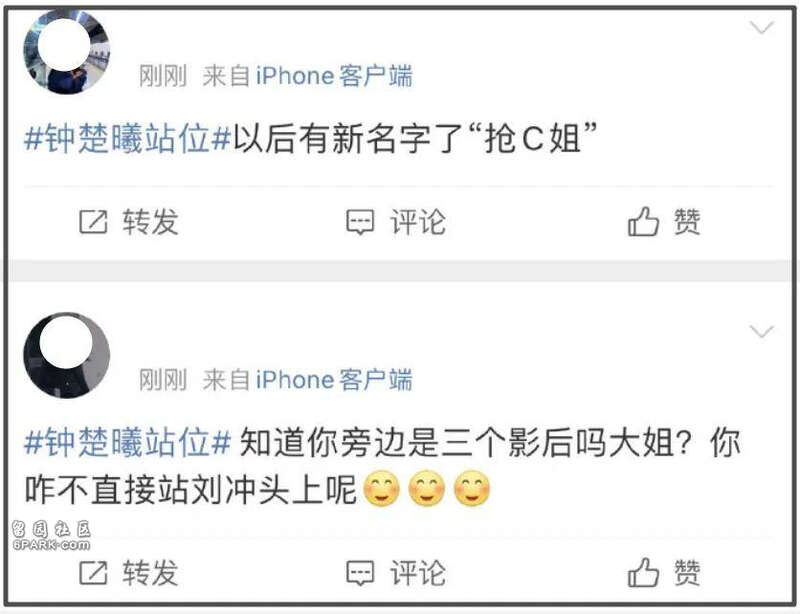Open #钟楚曦站位# hashtag in second post
The width and height of the screenshot is (800, 614).
128,442
